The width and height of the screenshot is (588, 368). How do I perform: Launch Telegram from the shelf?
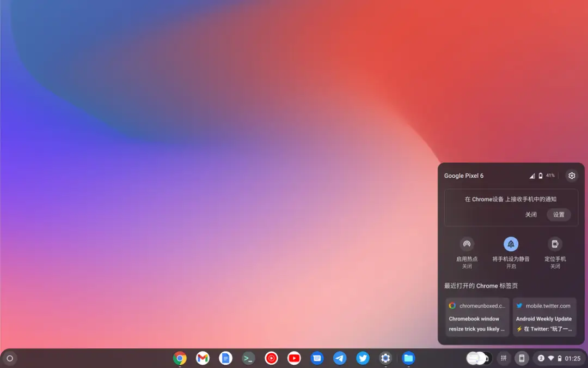pyautogui.click(x=340, y=358)
